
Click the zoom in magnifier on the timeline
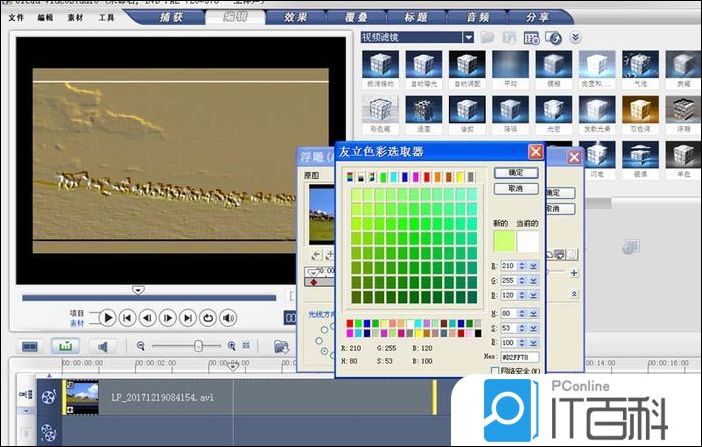[232, 345]
